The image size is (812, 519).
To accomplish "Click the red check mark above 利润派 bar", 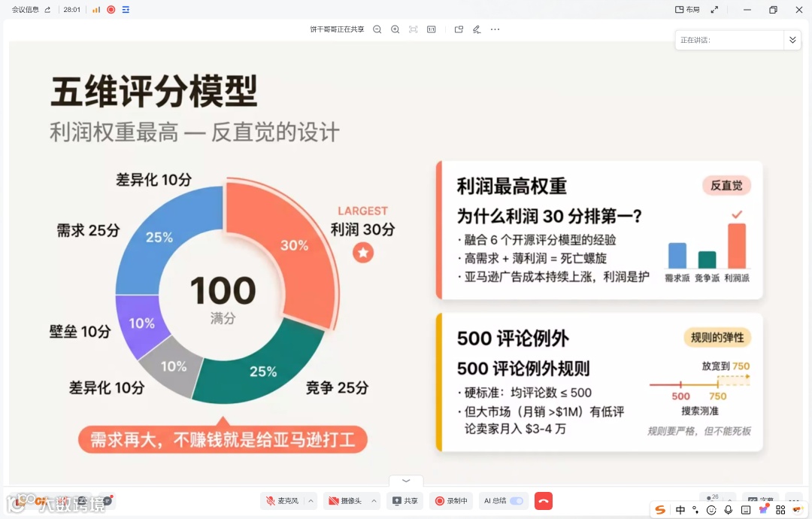I will coord(737,214).
